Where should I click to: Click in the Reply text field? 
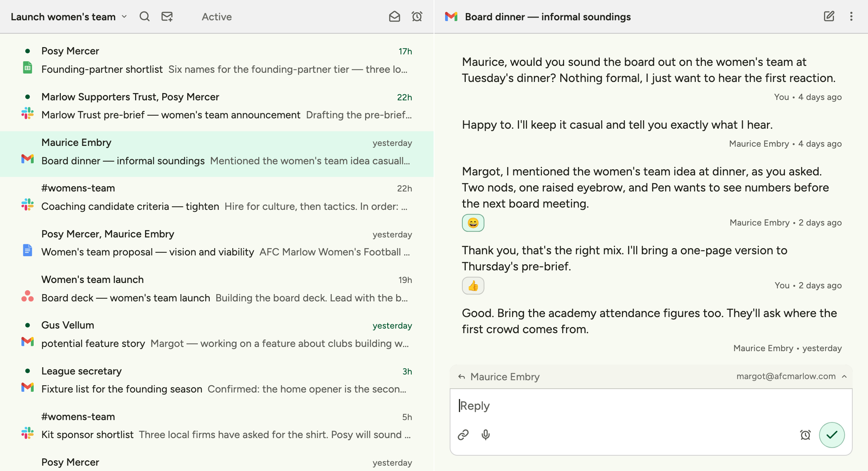pos(651,406)
